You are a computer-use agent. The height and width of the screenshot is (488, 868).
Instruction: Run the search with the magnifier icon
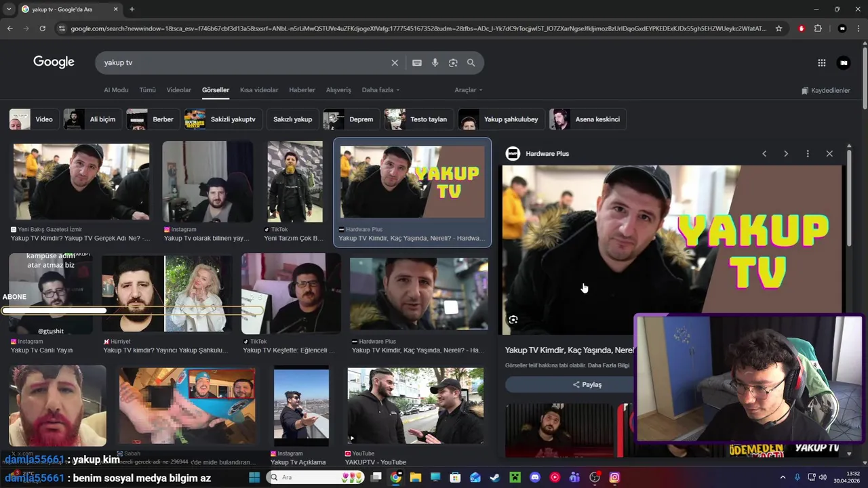tap(471, 62)
